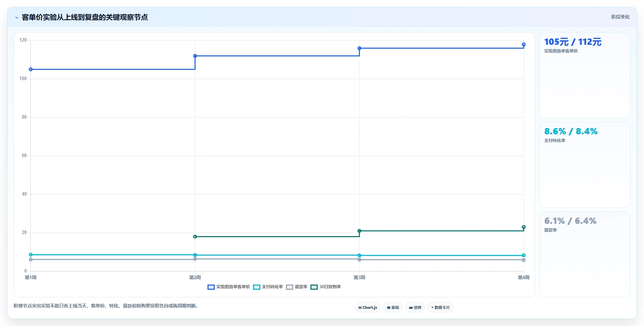This screenshot has width=644, height=326.
Task: Click the 表格 chip
Action: [393, 307]
